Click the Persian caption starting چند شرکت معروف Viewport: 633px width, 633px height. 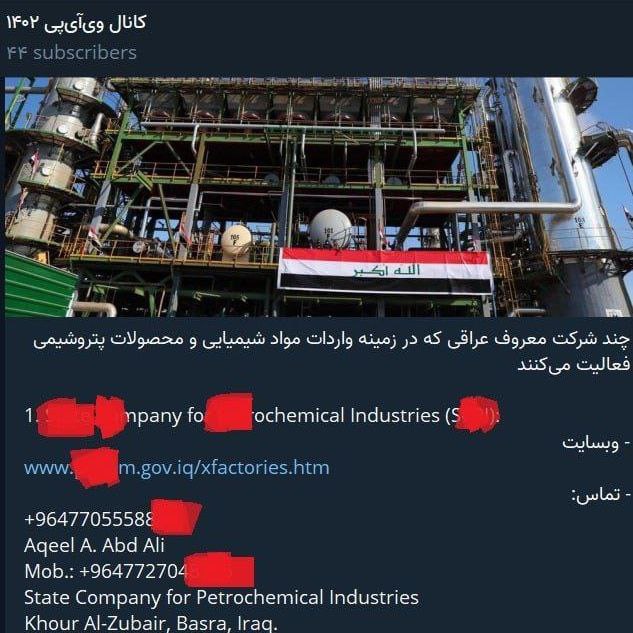point(331,340)
